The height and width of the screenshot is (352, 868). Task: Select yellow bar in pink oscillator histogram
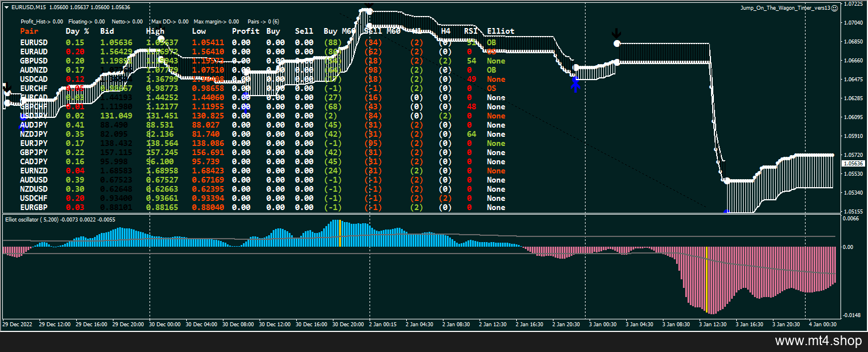(707, 280)
